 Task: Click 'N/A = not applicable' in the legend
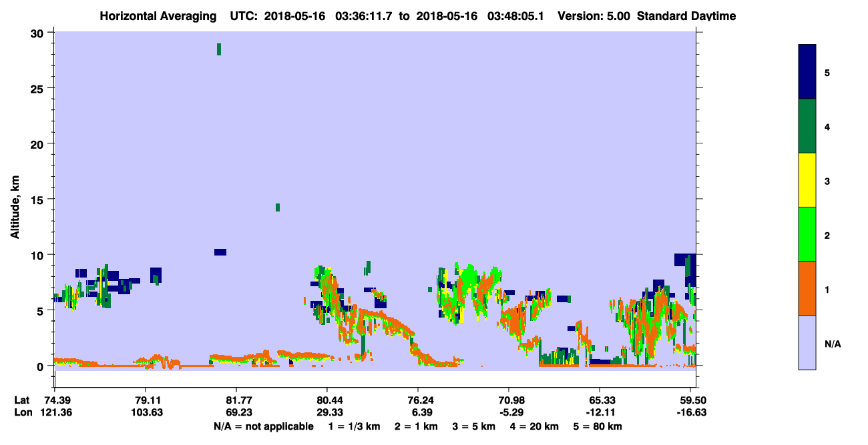click(263, 426)
